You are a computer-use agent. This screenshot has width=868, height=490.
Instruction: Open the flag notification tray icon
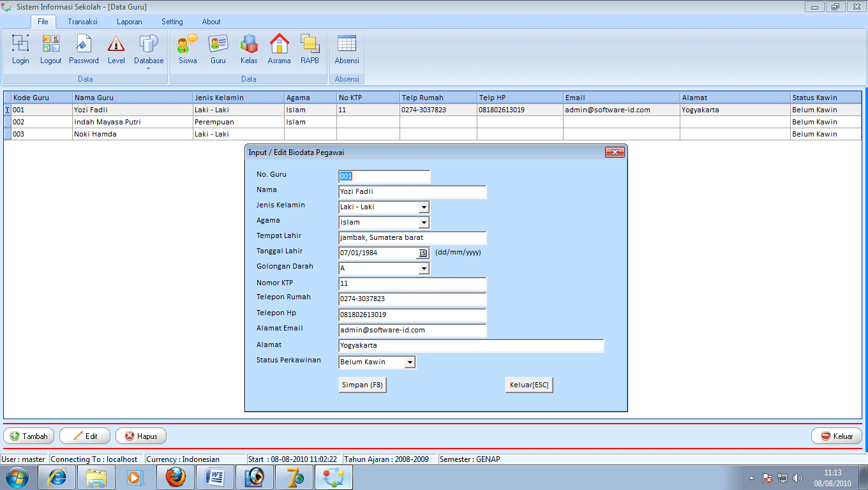tap(768, 478)
